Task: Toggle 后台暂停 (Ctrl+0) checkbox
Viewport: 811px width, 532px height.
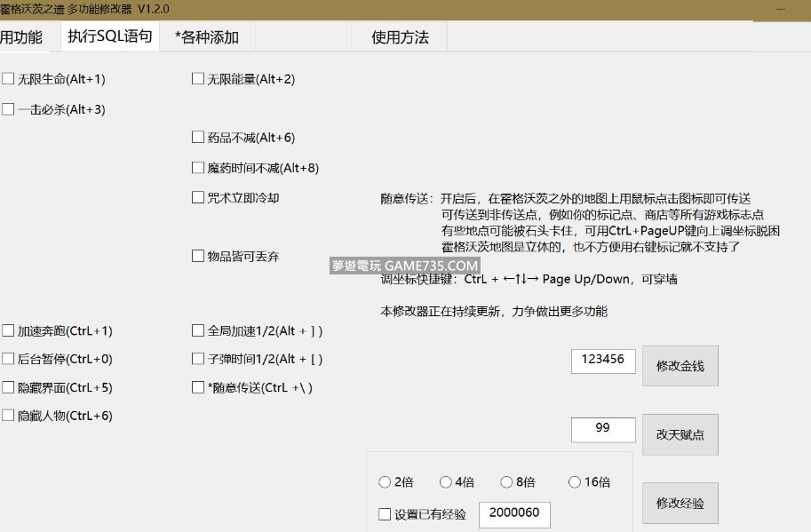Action: pos(9,360)
